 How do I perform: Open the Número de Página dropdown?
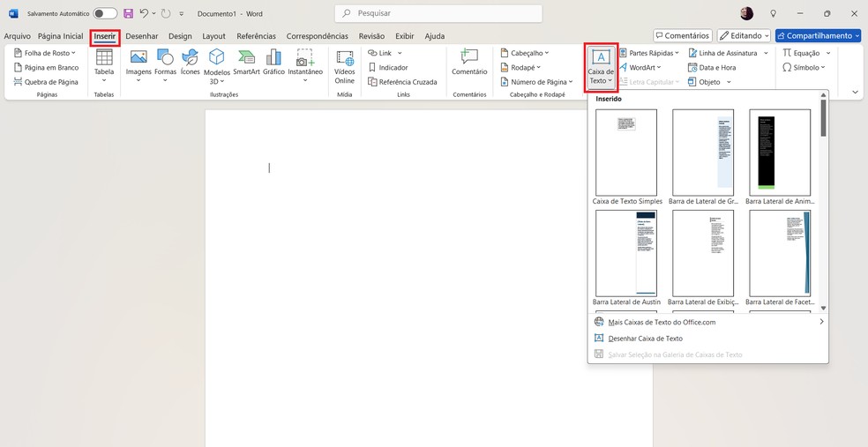(538, 82)
